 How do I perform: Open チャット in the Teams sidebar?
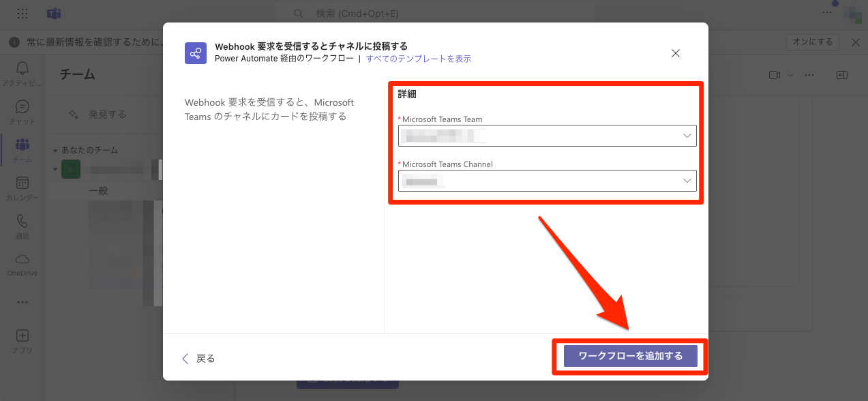[23, 112]
